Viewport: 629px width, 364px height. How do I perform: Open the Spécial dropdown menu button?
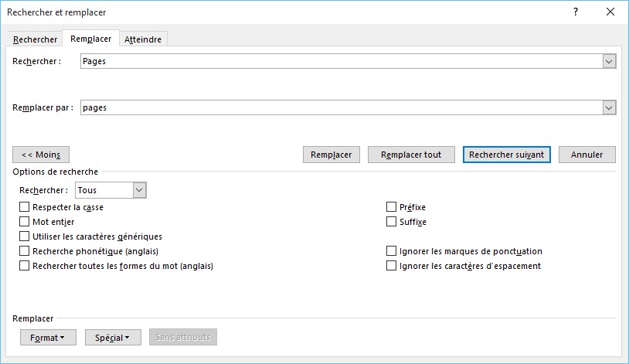[x=113, y=338]
